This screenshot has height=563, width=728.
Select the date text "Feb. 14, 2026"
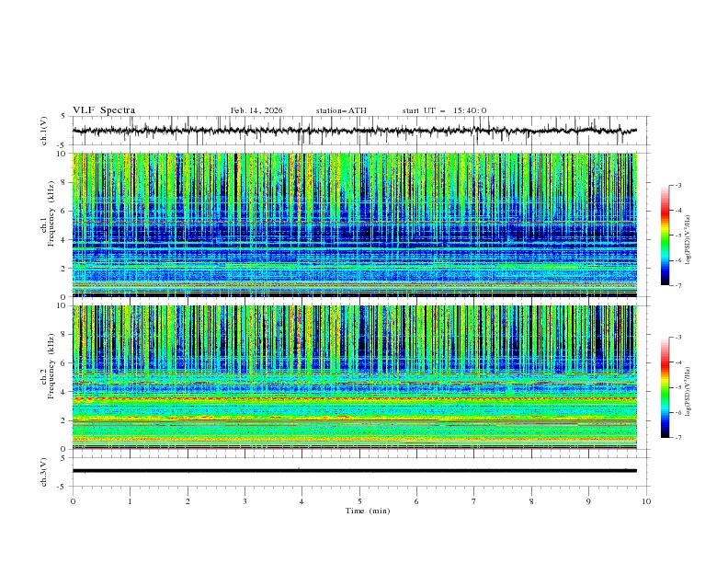coord(256,110)
